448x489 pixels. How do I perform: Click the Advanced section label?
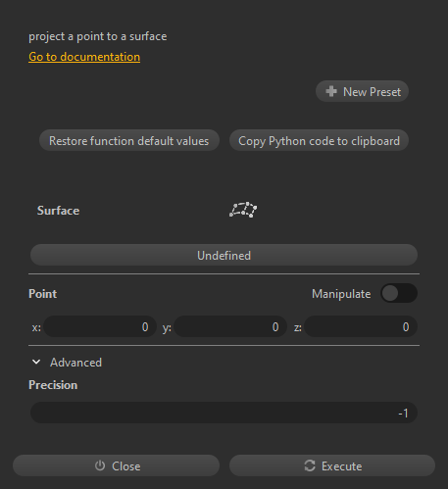[75, 363]
